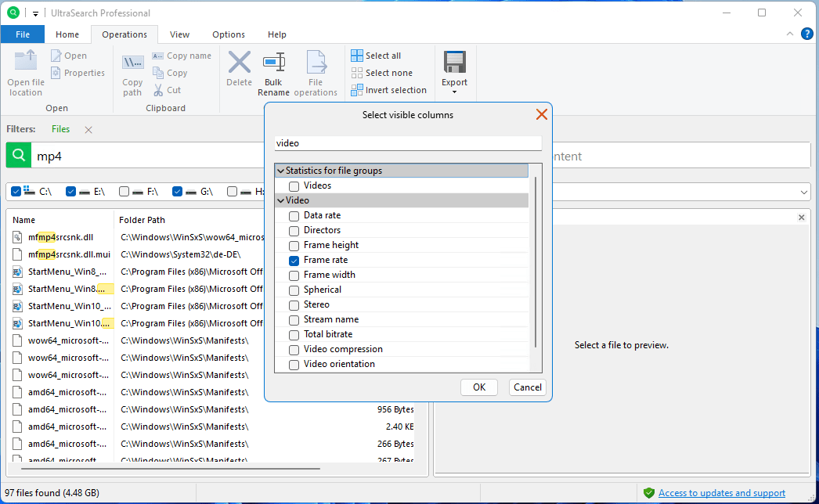Click the Delete icon in ribbon
This screenshot has width=819, height=504.
239,63
